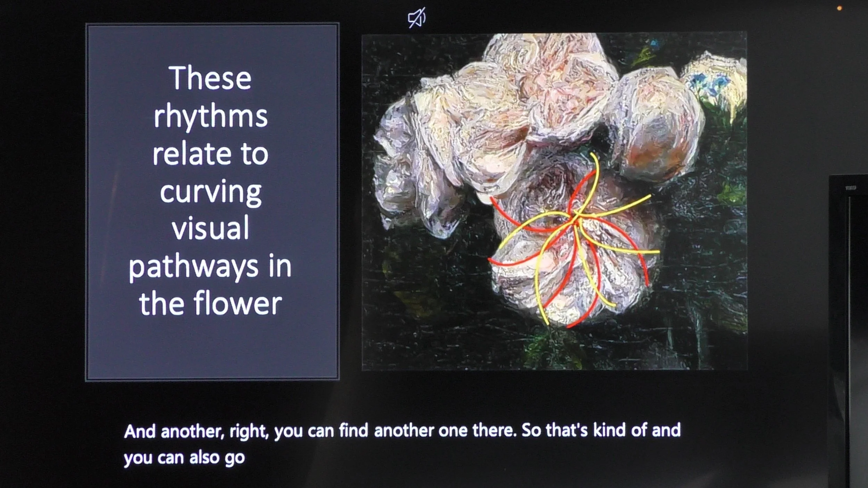Click 'you can also go' caption line
The width and height of the screenshot is (868, 488).
(x=184, y=458)
